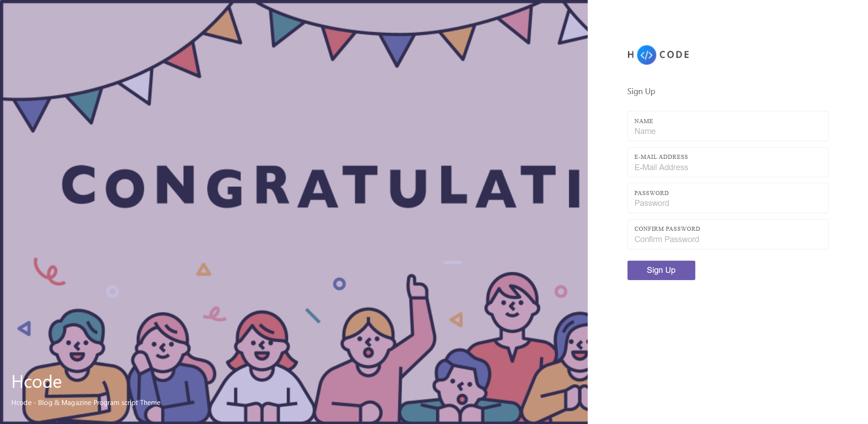This screenshot has height=424, width=868.
Task: Click the blue ring confetti shape
Action: pos(339,284)
